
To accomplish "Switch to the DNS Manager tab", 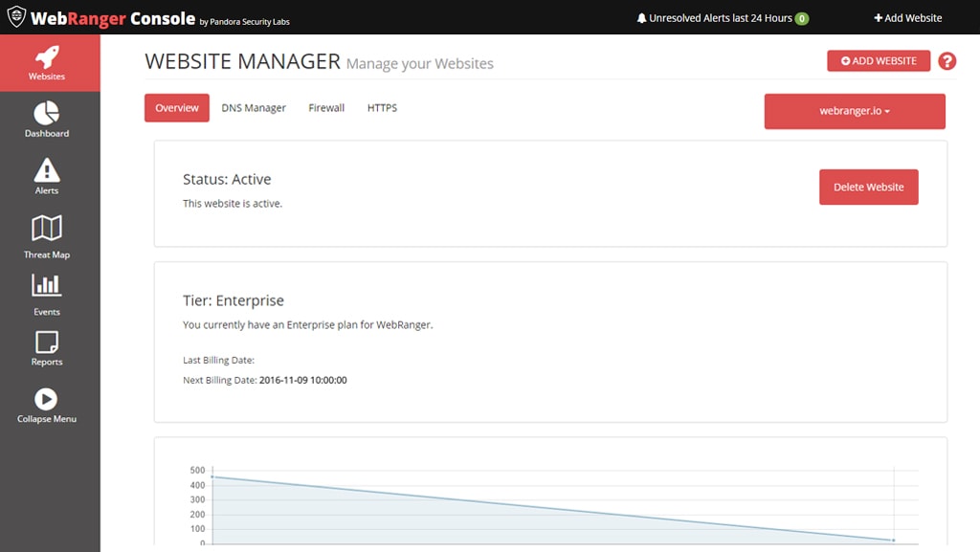I will click(x=254, y=108).
